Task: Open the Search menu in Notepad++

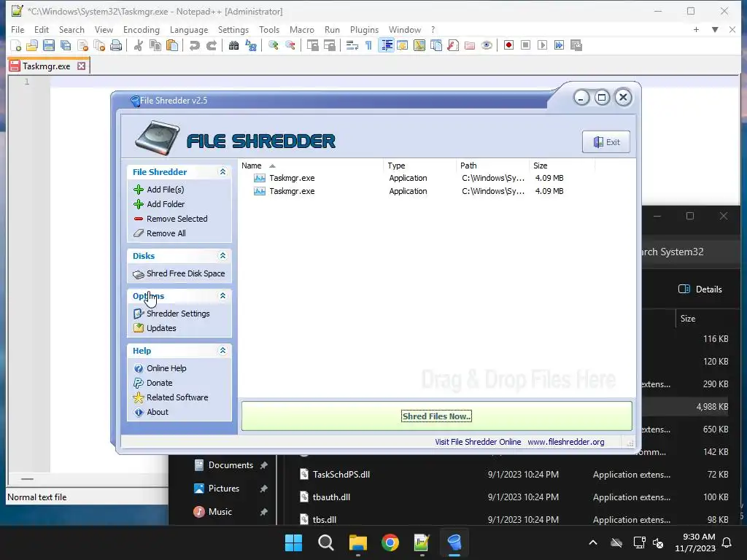Action: 71,29
